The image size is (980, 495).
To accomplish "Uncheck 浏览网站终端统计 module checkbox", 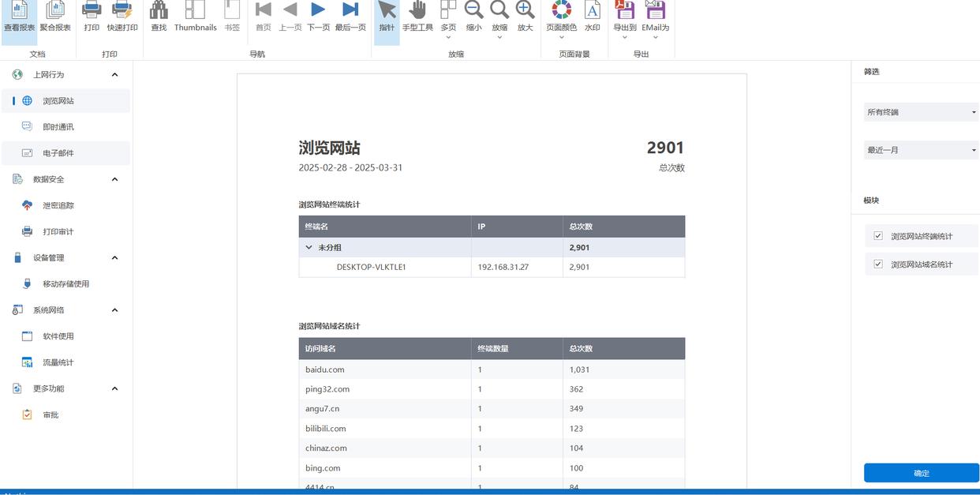I will tap(878, 236).
